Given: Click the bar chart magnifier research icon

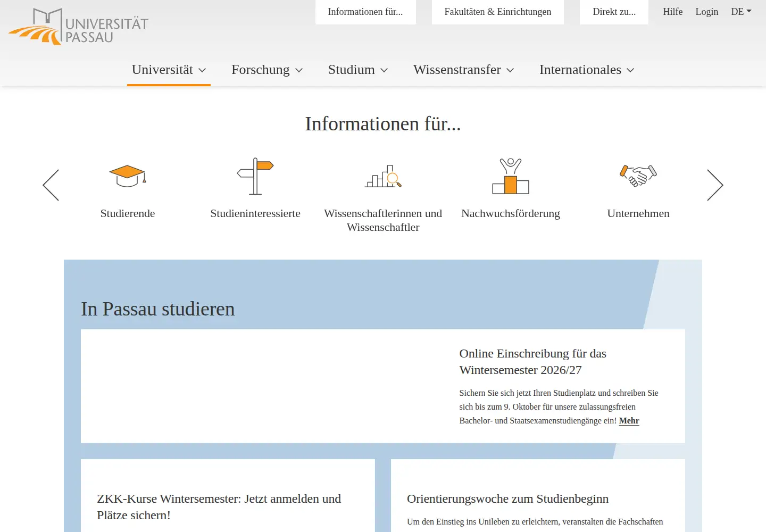Looking at the screenshot, I should (x=383, y=176).
